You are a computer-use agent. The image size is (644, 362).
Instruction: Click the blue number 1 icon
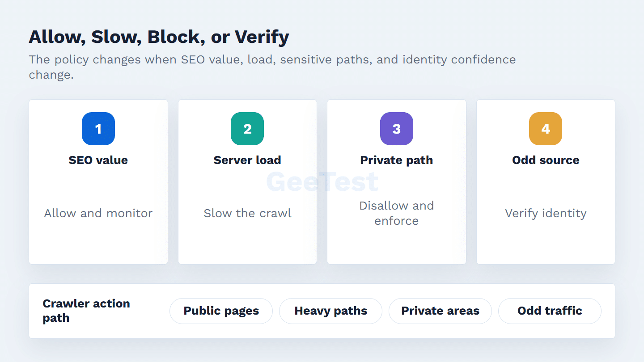(98, 129)
